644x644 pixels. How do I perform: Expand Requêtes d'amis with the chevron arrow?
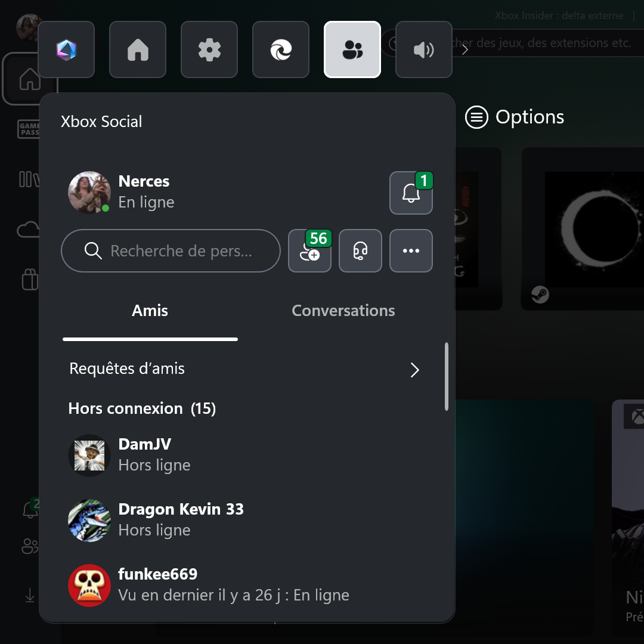(415, 370)
